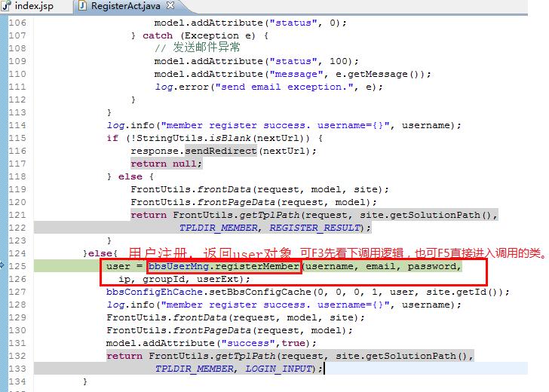Close the RegisterAct.java tab
Image resolution: width=549 pixels, height=392 pixels.
[x=170, y=5]
